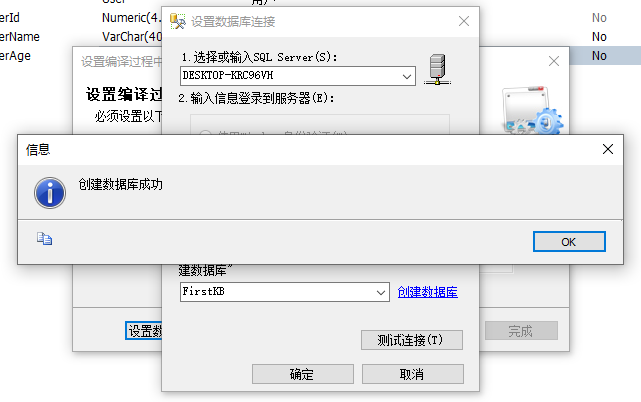Click the partially hidden 设置数 button
641x402 pixels.
(x=144, y=330)
